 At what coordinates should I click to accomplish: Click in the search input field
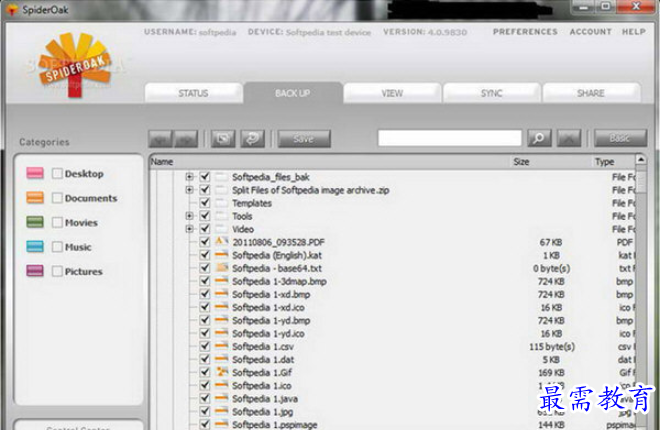coord(450,138)
